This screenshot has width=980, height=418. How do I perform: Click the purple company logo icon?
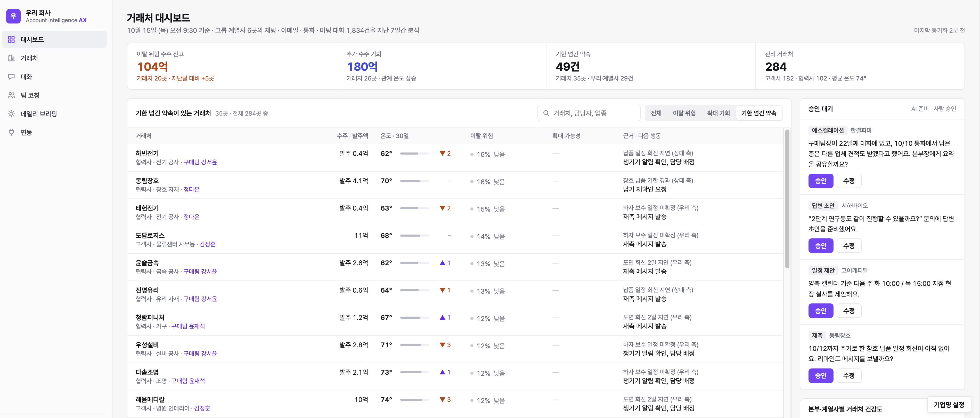coord(13,16)
